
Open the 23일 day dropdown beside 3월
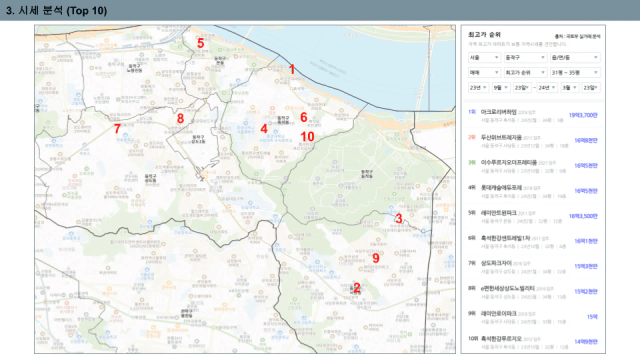click(x=590, y=88)
